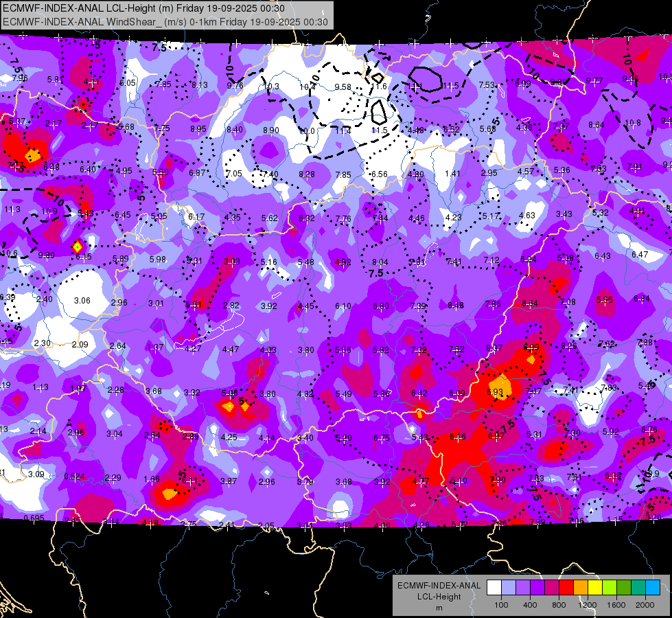Click the legend scale value 1600

(616, 605)
